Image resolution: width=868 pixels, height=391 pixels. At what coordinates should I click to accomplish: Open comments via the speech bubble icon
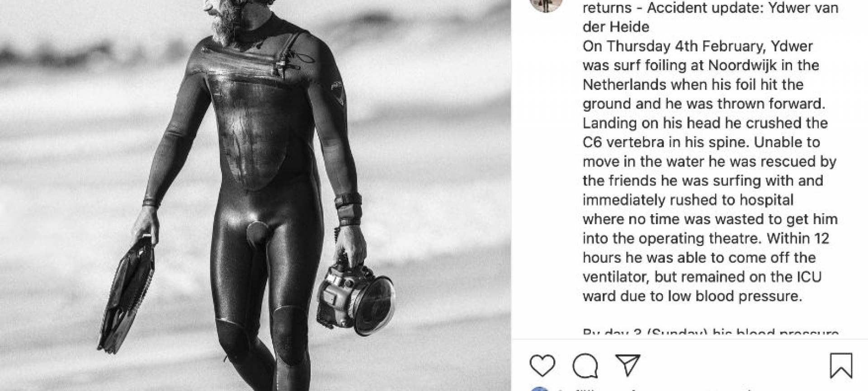585,366
